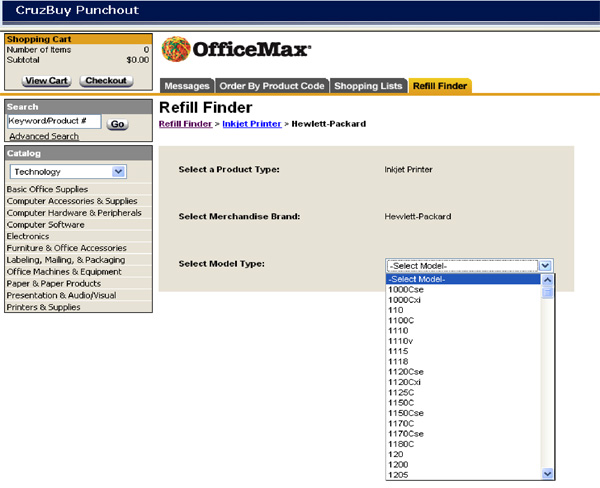Open Basic Office Supplies category
This screenshot has width=600, height=488.
(47, 189)
